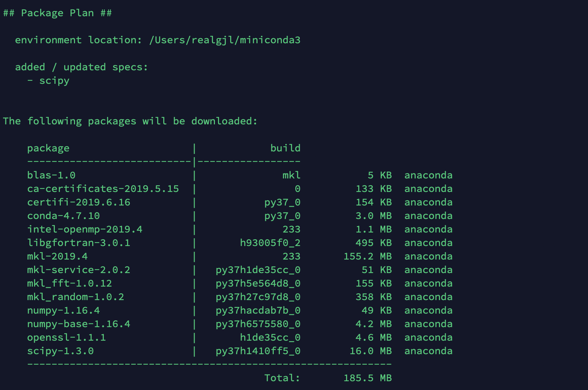This screenshot has height=390, width=588.
Task: Click the '133 KB' size value
Action: pos(374,189)
